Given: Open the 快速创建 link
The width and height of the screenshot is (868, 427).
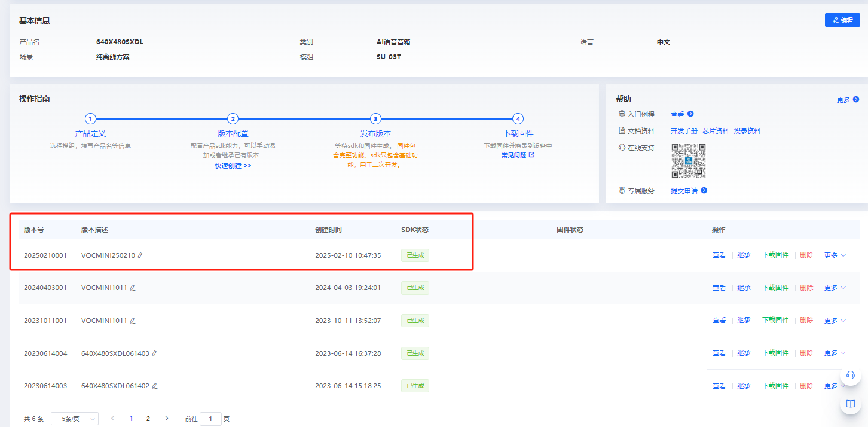Looking at the screenshot, I should 233,166.
